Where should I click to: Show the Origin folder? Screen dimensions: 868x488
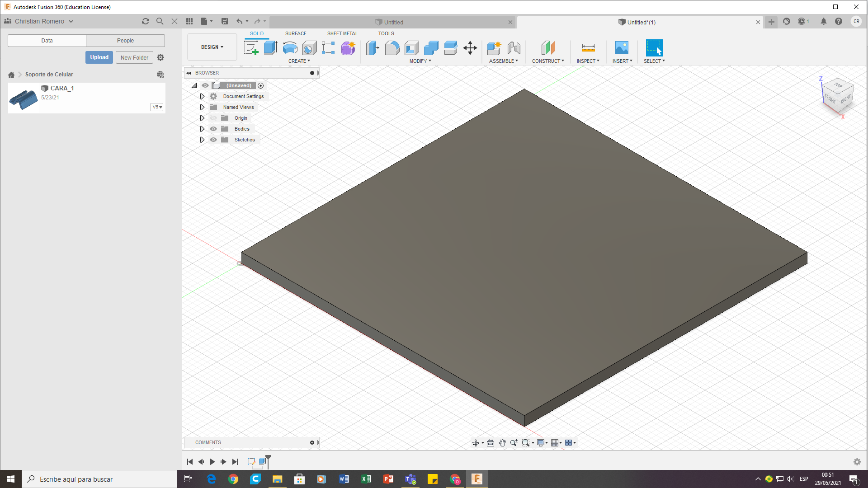click(x=213, y=118)
